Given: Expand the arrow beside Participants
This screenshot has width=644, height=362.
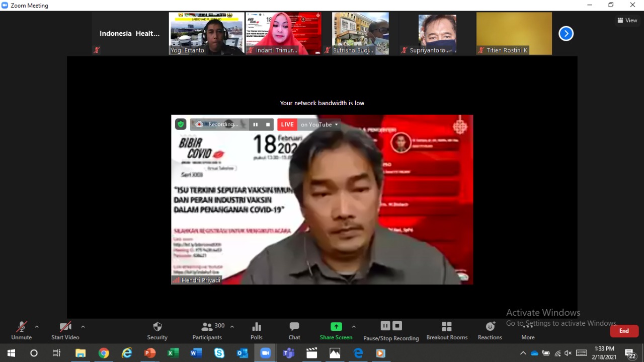Looking at the screenshot, I should click(x=232, y=327).
